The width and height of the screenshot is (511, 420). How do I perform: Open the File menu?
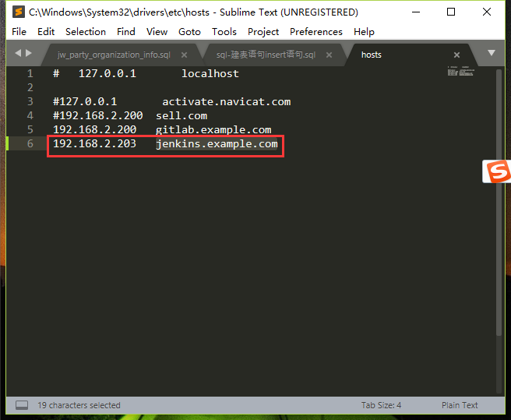coord(19,32)
